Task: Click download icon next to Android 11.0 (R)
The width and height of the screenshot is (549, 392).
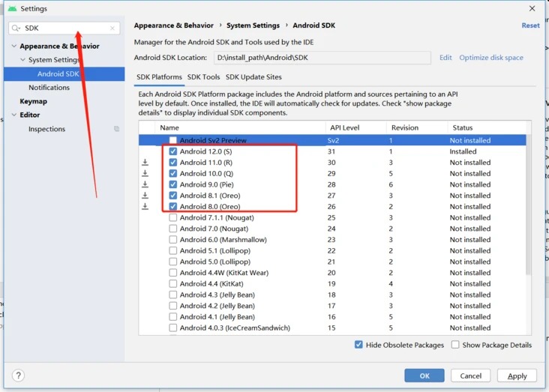Action: [145, 163]
